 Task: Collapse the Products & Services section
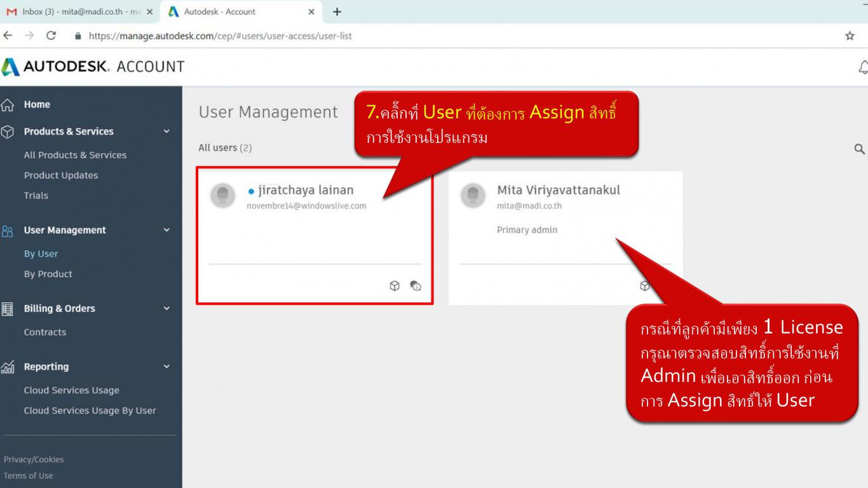166,132
